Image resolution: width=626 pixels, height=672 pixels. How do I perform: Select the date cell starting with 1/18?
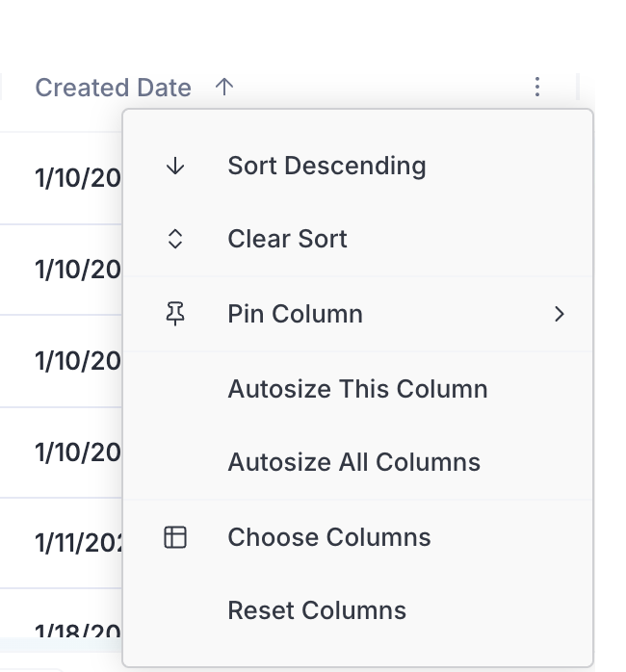(79, 632)
